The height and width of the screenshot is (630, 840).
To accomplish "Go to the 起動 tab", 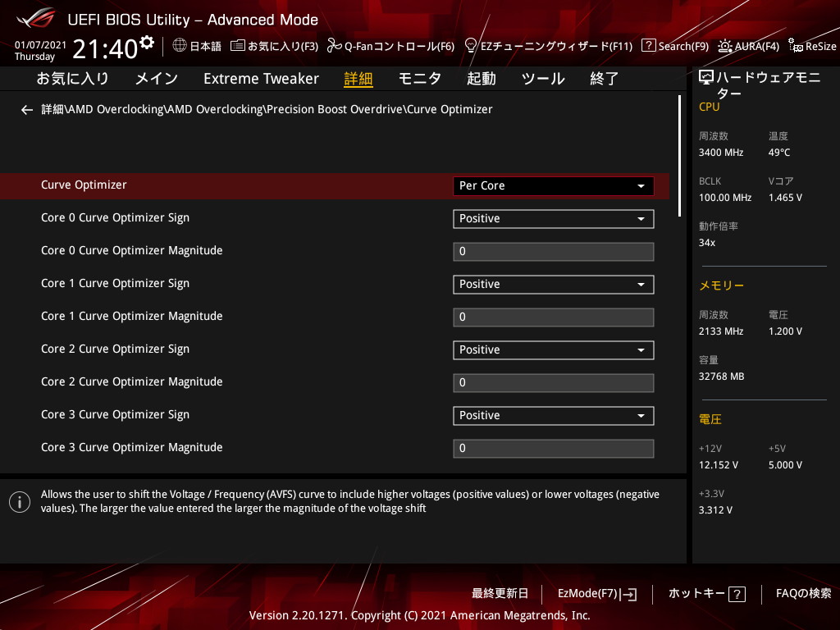I will (x=481, y=79).
